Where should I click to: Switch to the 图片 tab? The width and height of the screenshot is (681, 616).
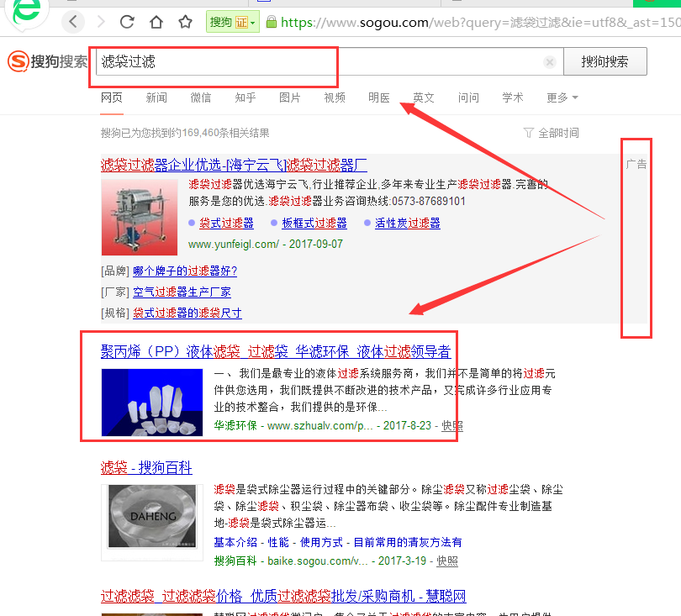(x=290, y=97)
